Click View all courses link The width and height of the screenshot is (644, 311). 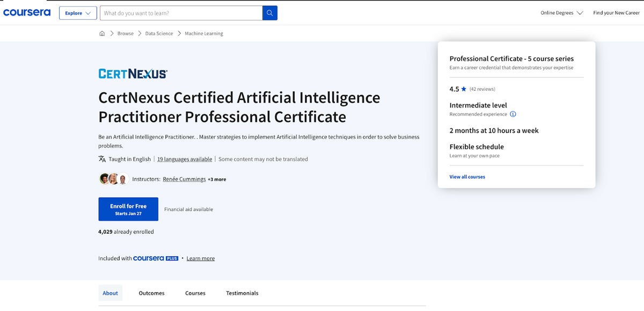(467, 177)
